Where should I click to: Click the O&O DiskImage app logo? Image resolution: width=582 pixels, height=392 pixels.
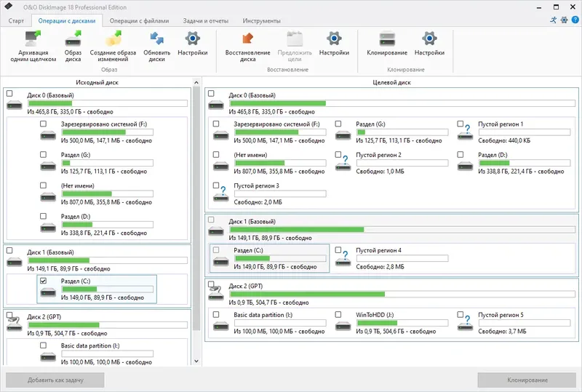(x=9, y=7)
